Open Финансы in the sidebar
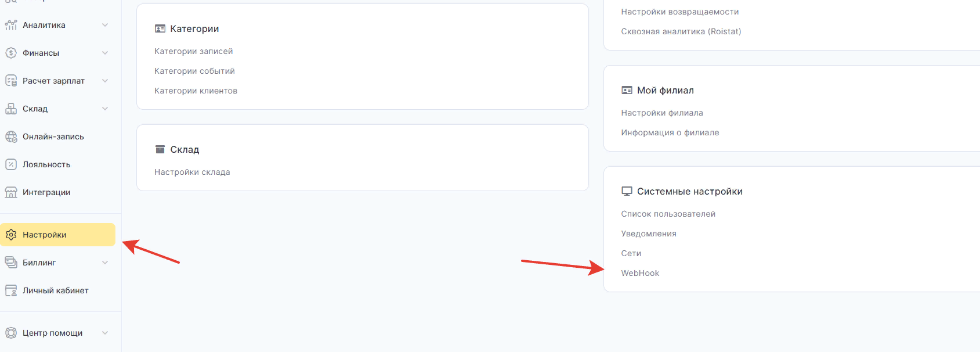The height and width of the screenshot is (352, 980). point(41,53)
